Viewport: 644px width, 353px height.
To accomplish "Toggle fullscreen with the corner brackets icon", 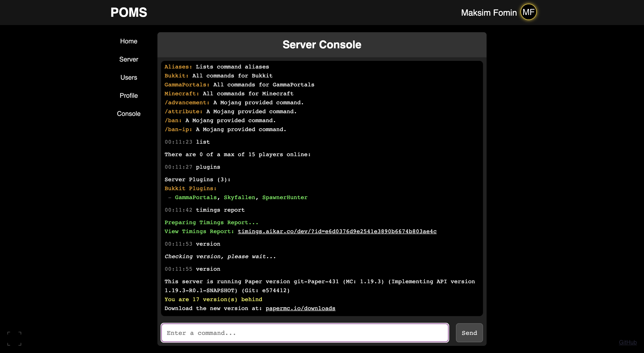I will pyautogui.click(x=14, y=338).
